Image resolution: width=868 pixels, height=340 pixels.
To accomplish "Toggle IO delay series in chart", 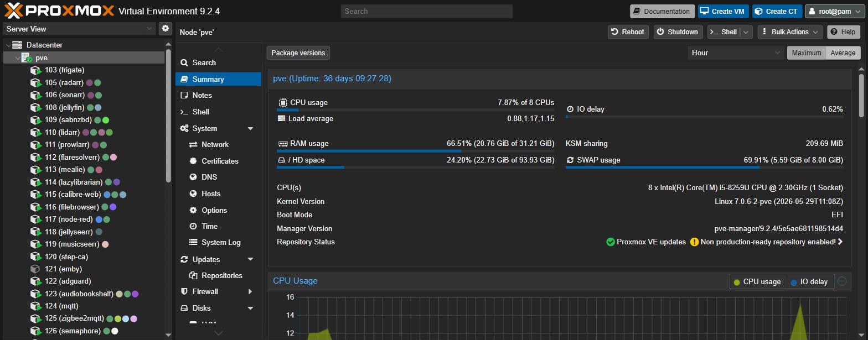I will 809,281.
